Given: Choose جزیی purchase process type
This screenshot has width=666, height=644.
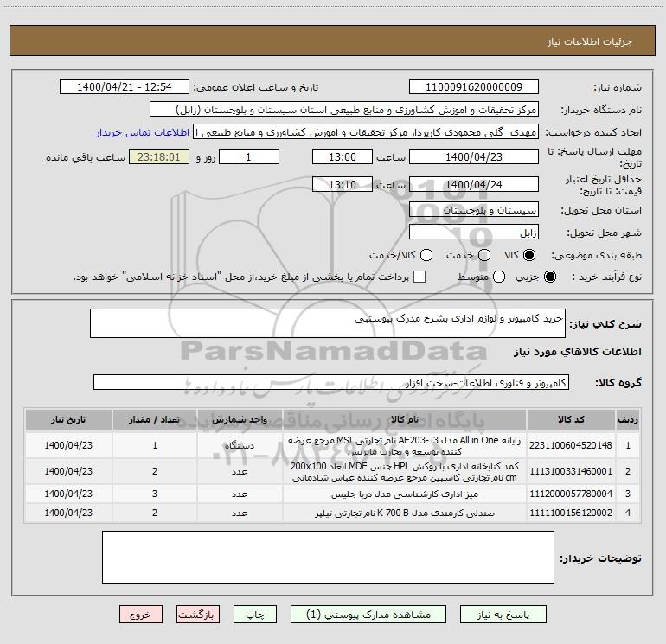Looking at the screenshot, I should pyautogui.click(x=550, y=277).
